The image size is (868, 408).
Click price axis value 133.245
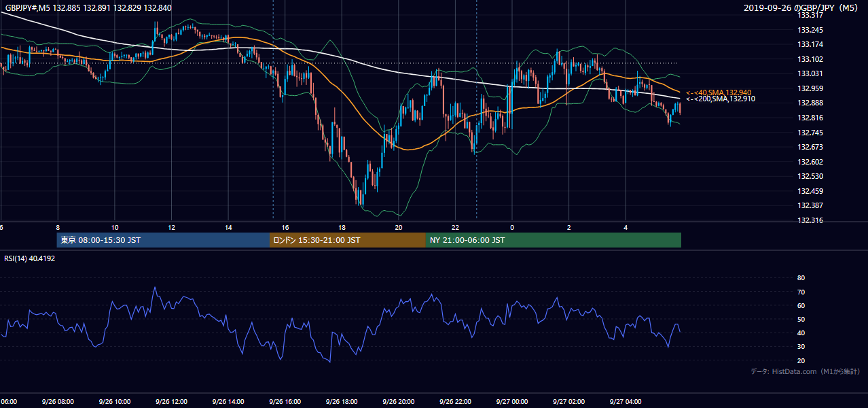point(810,30)
